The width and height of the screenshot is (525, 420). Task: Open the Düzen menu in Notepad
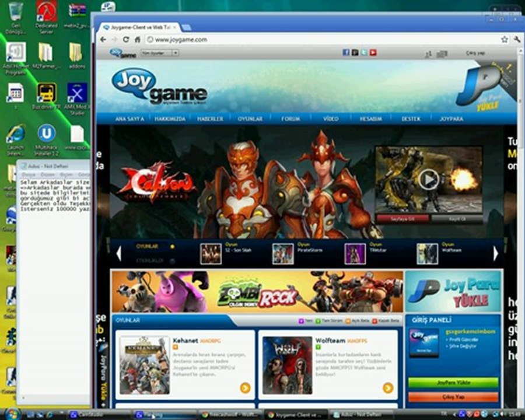47,174
